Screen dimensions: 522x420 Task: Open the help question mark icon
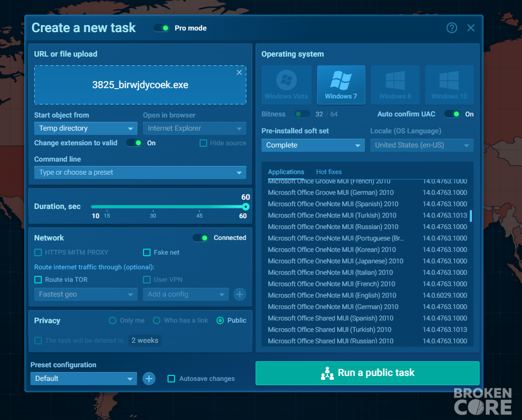451,28
